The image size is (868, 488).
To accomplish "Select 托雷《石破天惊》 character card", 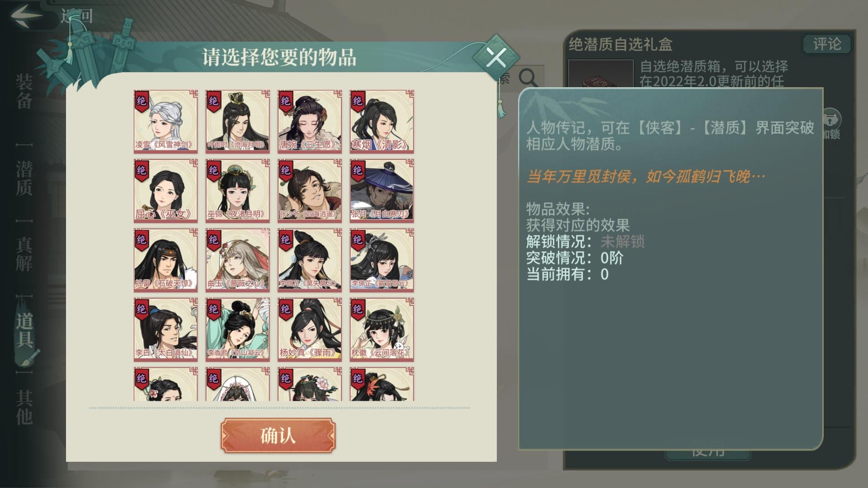I will pyautogui.click(x=165, y=260).
